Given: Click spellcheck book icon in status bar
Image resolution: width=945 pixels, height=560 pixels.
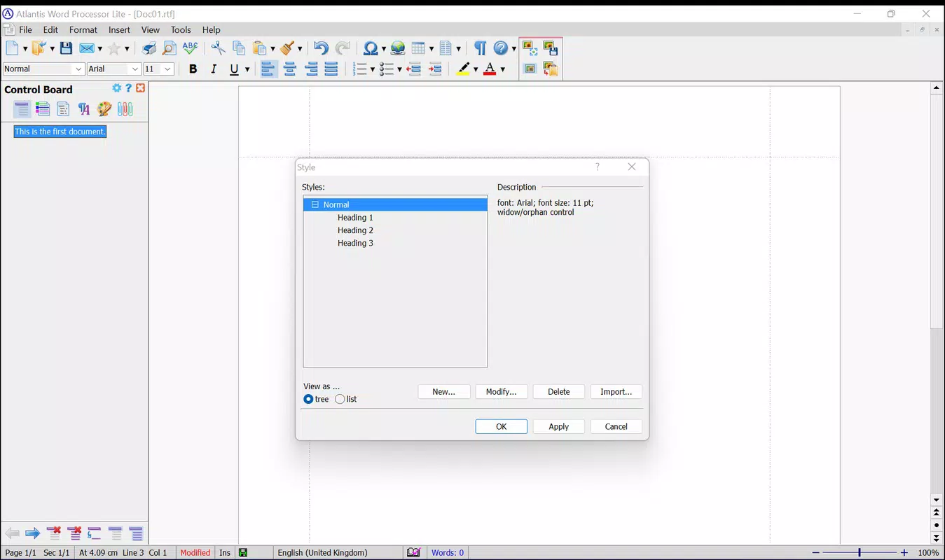Looking at the screenshot, I should 413,552.
